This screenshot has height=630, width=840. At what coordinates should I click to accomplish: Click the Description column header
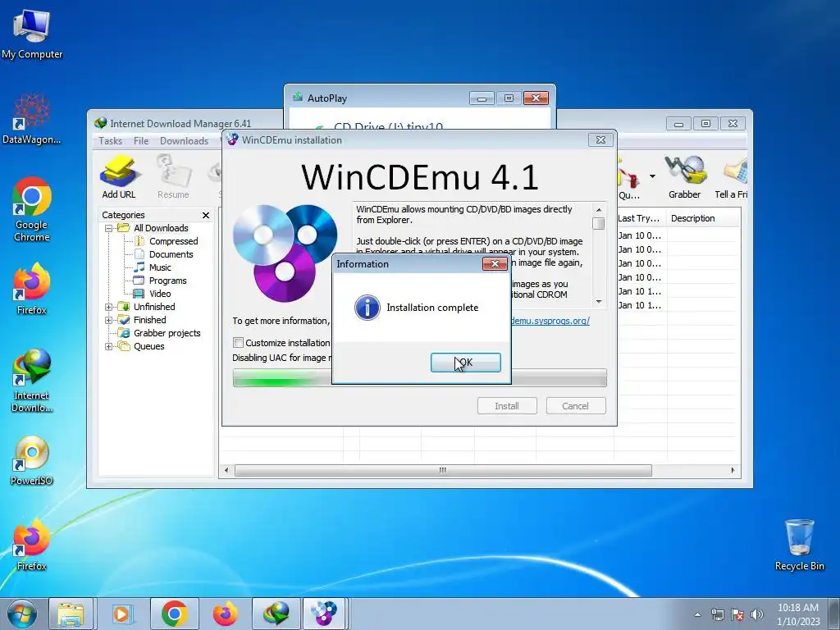[x=703, y=218]
